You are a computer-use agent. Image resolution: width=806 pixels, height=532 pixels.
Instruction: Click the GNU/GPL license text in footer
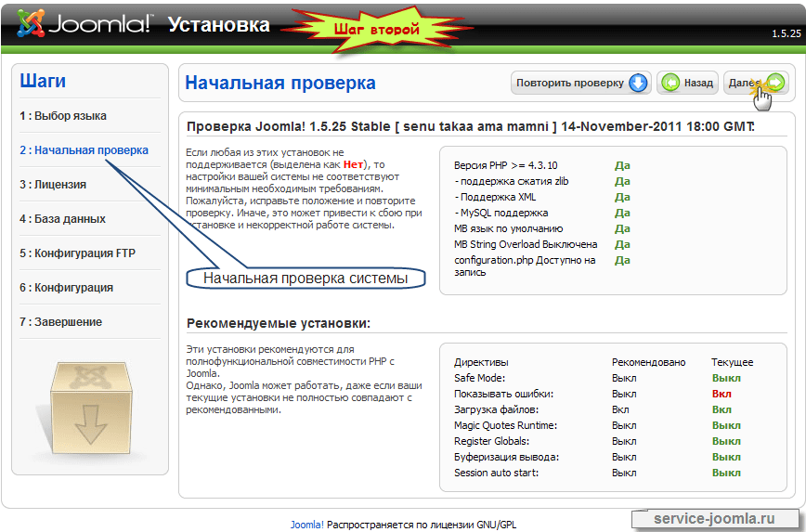(x=497, y=525)
